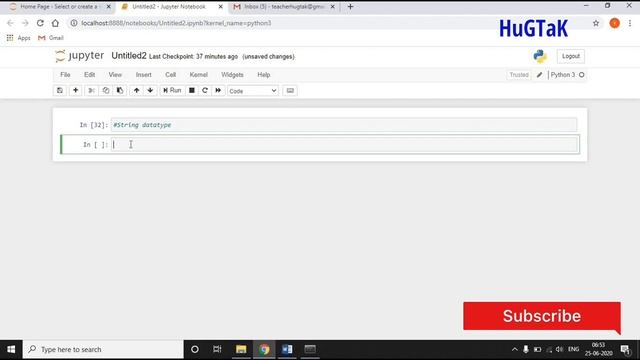Open the Insert menu
The image size is (640, 360).
(x=144, y=75)
